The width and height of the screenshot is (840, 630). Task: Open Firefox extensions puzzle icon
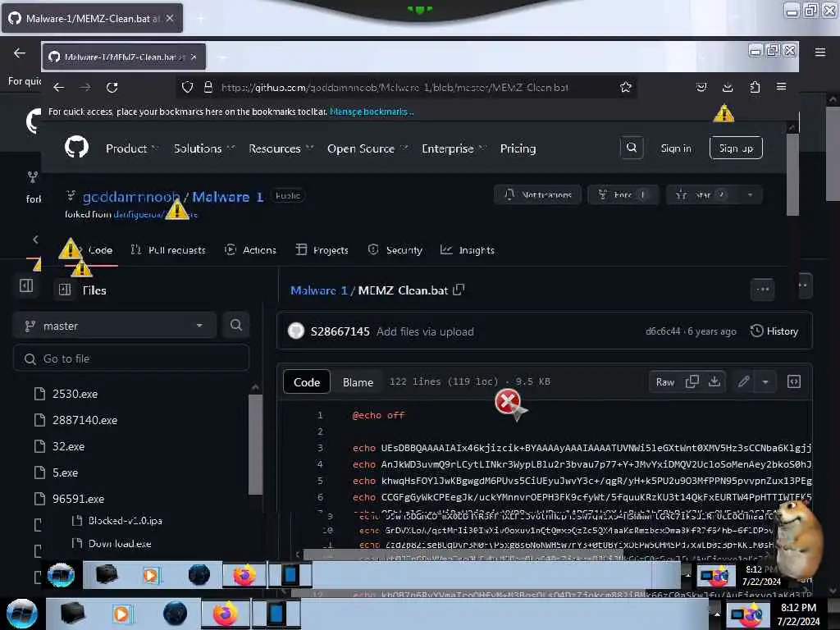click(755, 87)
